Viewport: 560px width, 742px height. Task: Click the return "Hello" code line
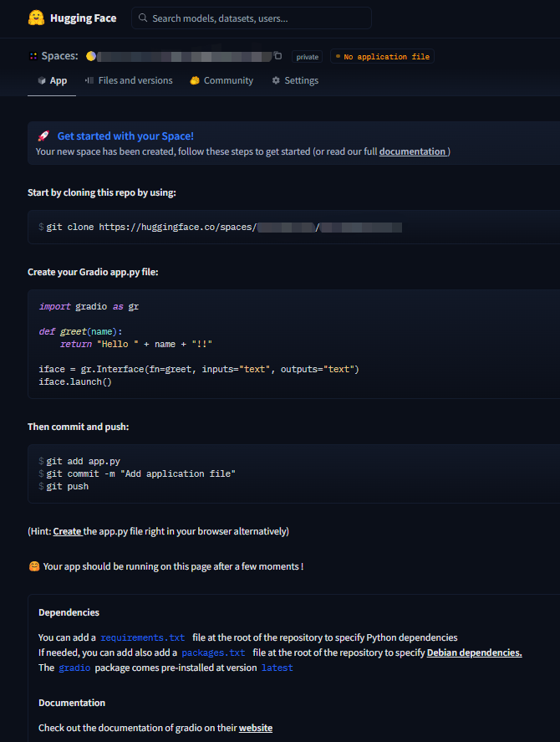click(136, 344)
